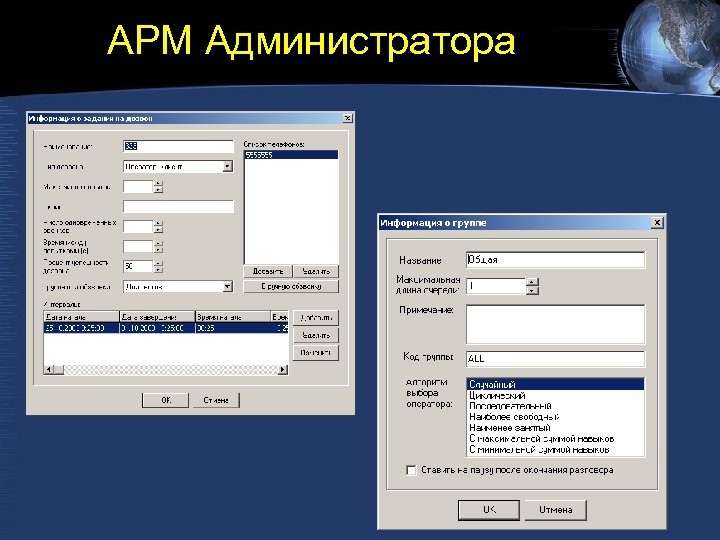The image size is (720, 540).
Task: Increase the simultaneous calls spinner value
Action: 158,224
